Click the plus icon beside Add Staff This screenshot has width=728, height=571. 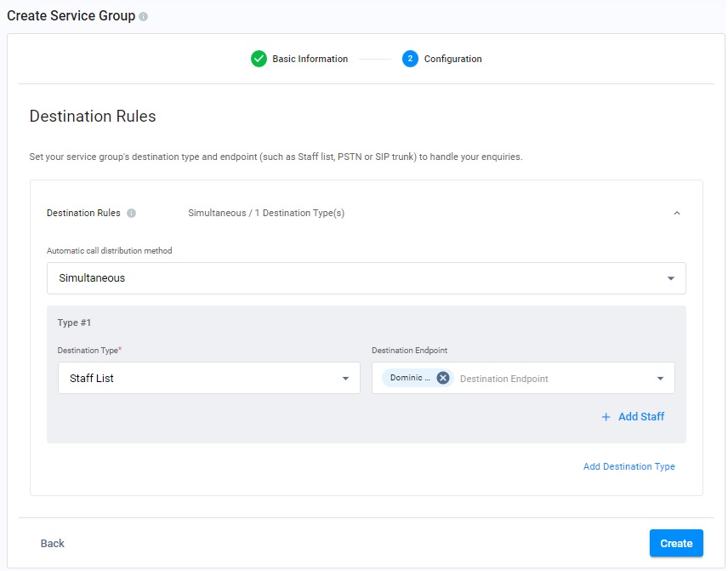[606, 417]
